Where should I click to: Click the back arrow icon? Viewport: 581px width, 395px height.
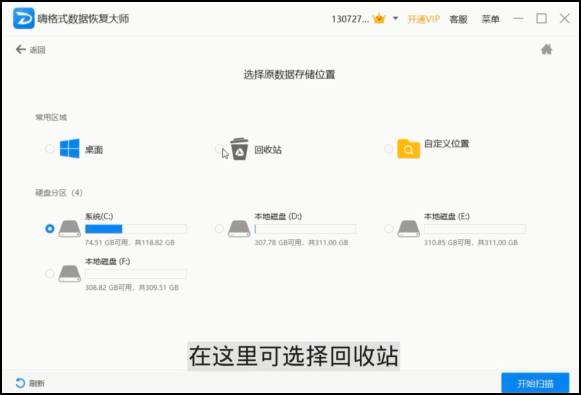pyautogui.click(x=21, y=49)
